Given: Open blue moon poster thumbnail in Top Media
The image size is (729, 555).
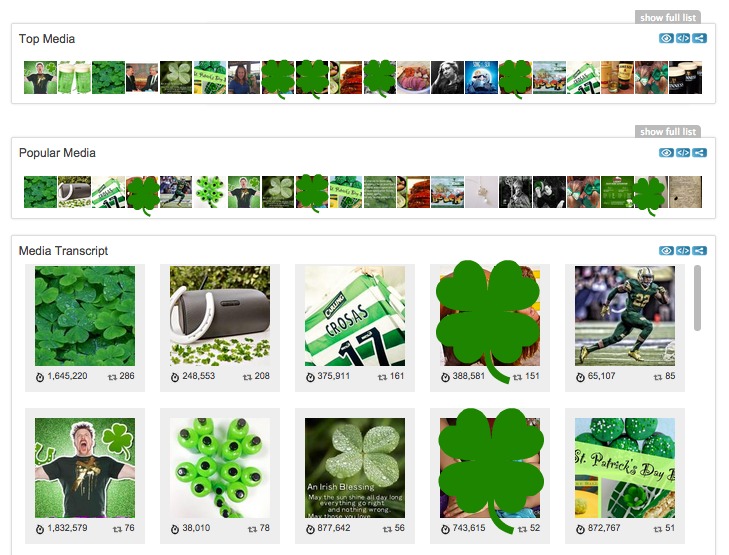Looking at the screenshot, I should (481, 78).
